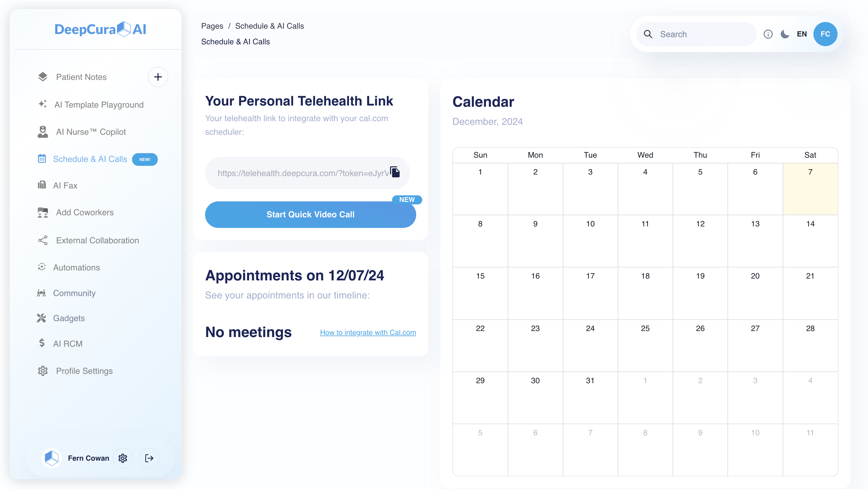
Task: Click the plus icon beside Patient Notes
Action: [158, 77]
